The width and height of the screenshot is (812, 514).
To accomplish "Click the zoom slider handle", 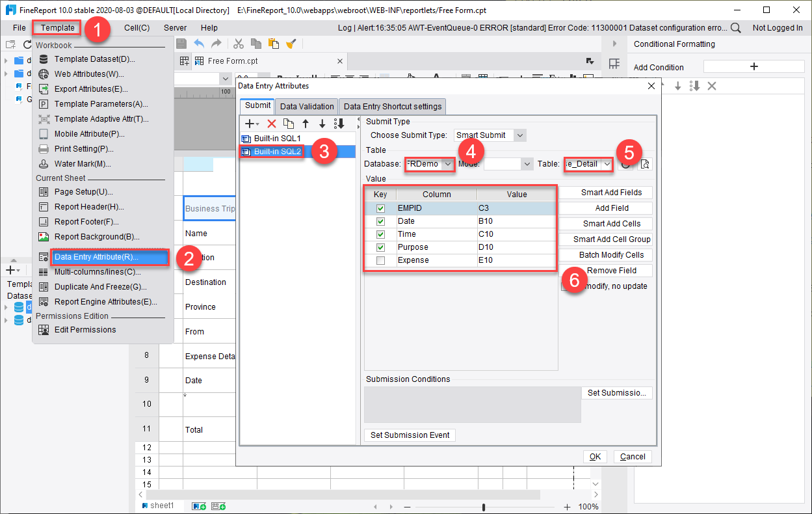I will (484, 507).
